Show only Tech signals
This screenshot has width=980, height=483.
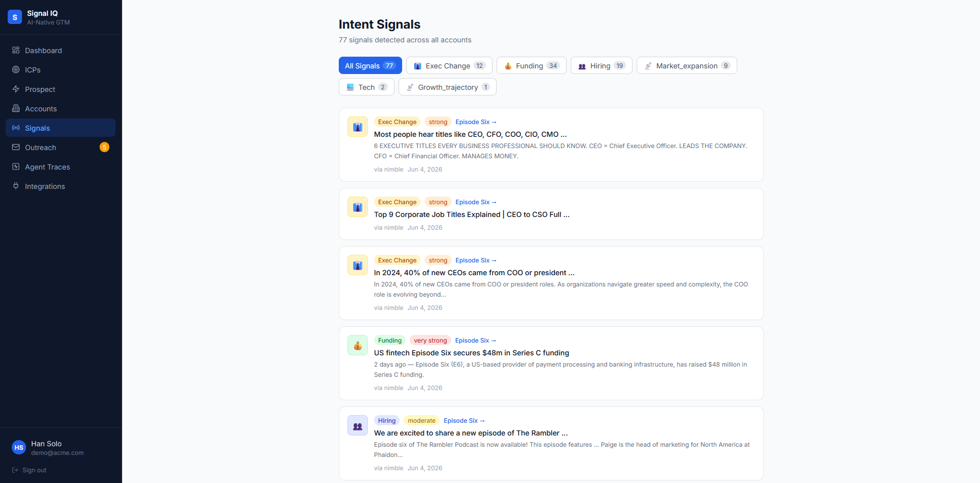pyautogui.click(x=366, y=87)
